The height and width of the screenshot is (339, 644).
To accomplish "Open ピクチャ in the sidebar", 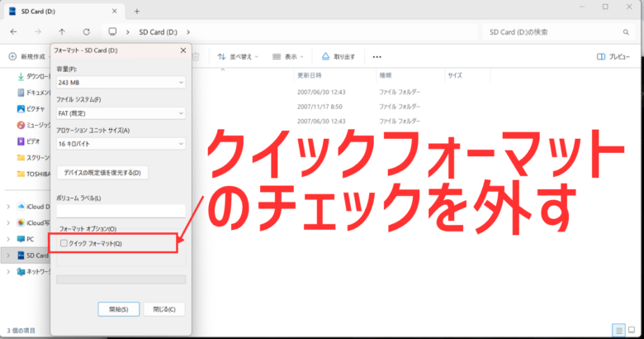I will click(31, 109).
